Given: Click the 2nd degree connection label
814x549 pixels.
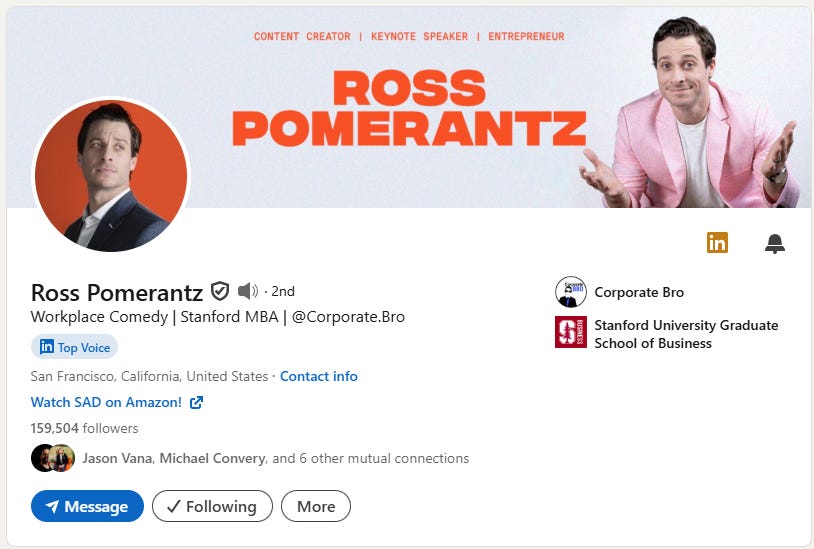Looking at the screenshot, I should [283, 291].
